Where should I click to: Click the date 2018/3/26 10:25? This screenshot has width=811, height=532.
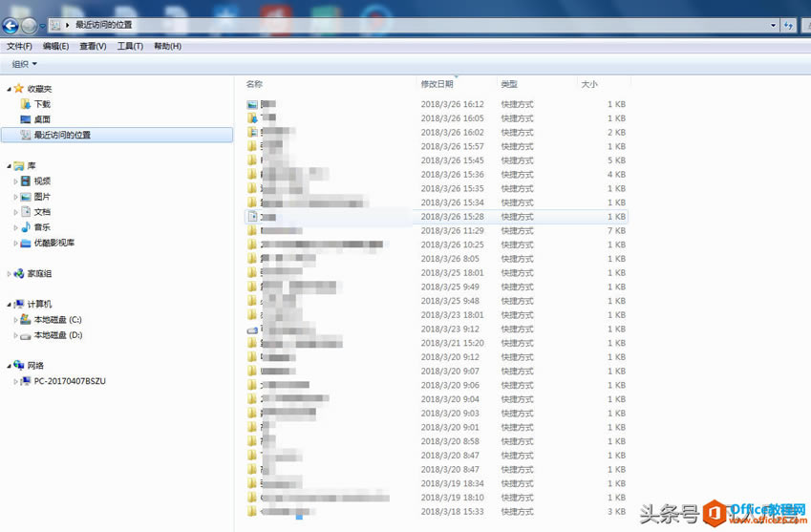pyautogui.click(x=453, y=245)
